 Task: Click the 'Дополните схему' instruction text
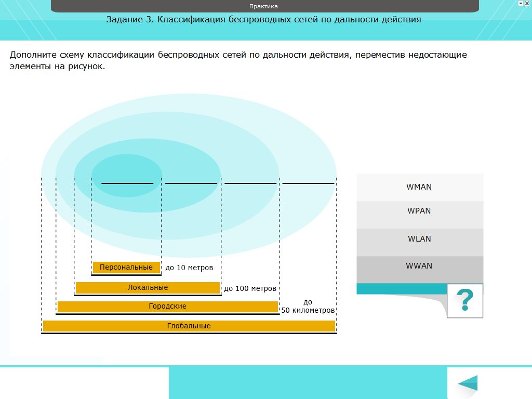pyautogui.click(x=238, y=60)
